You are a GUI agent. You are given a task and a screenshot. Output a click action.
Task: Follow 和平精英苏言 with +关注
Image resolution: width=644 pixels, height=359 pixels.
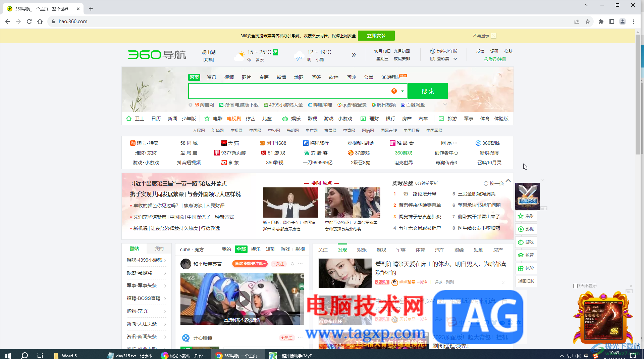tap(278, 264)
